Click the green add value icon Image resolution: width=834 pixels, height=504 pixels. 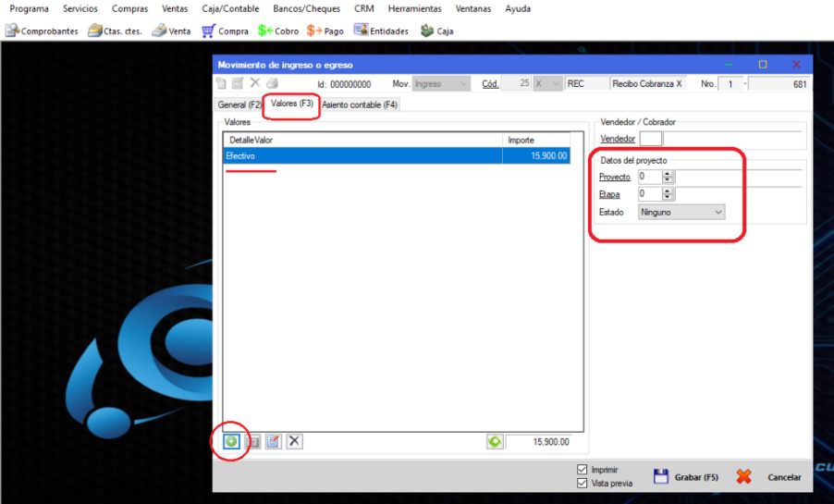231,441
